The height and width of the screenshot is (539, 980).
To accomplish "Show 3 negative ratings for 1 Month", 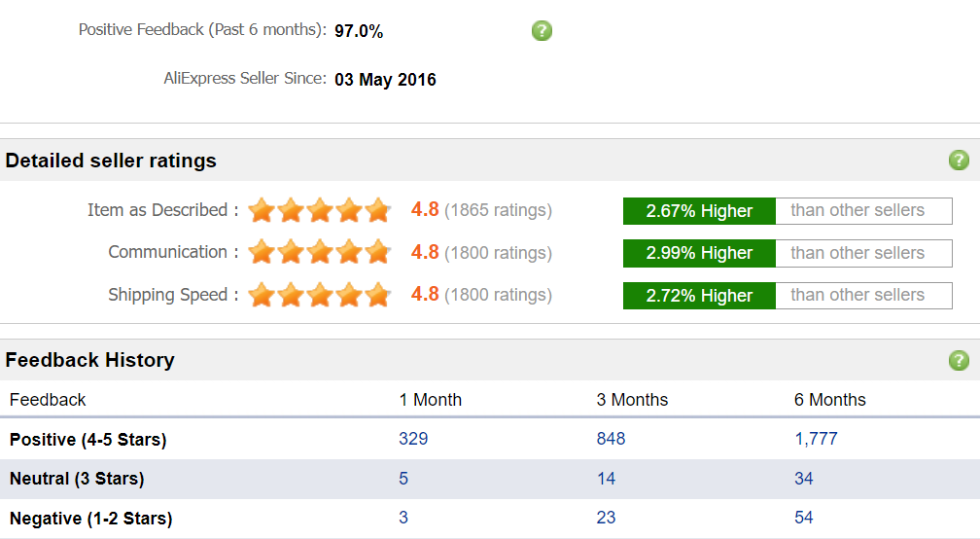I will point(403,518).
